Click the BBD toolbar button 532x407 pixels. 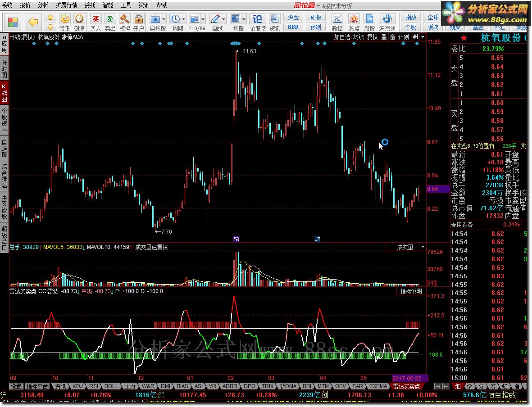293,27
